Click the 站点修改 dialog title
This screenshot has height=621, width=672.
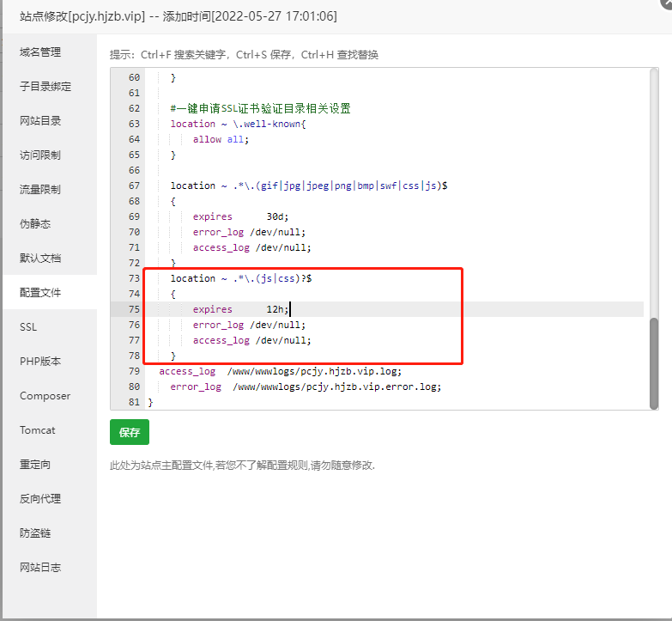click(179, 16)
